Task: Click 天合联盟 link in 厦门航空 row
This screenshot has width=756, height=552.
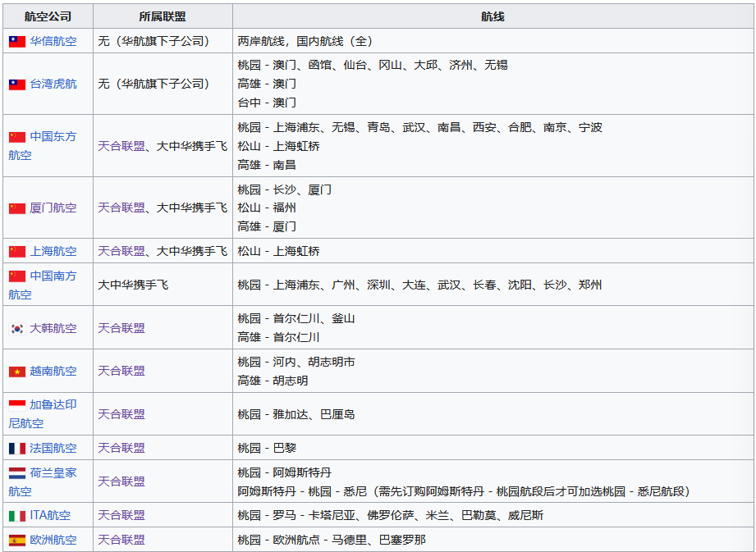Action: tap(121, 208)
